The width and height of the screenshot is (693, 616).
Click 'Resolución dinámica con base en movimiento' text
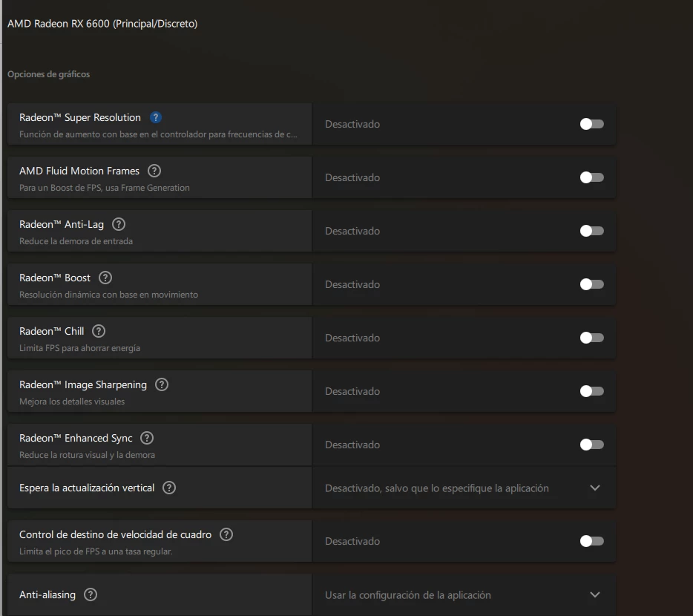click(109, 295)
